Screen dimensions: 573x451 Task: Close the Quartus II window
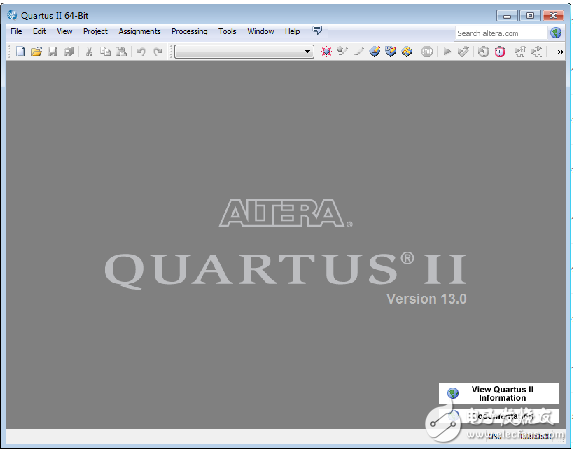[553, 16]
